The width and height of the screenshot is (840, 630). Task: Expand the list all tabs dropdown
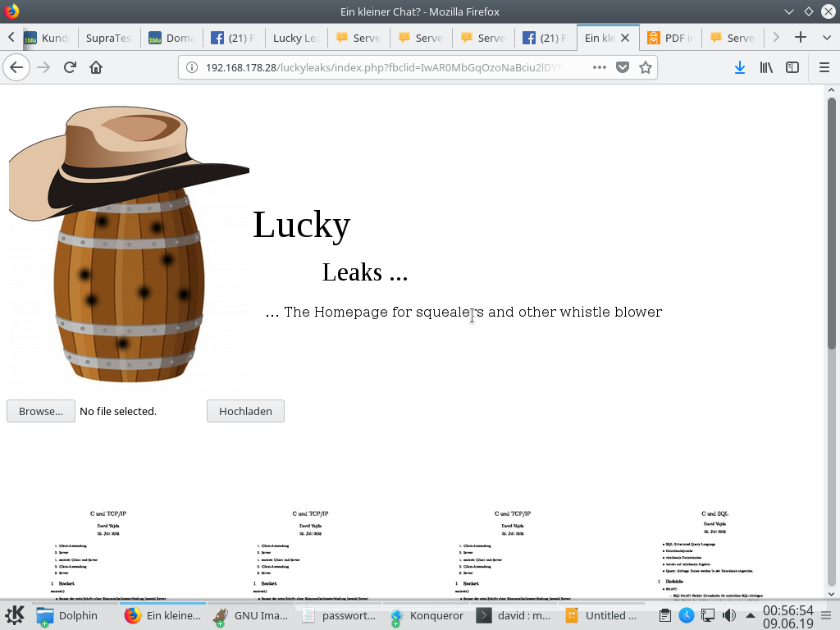(824, 37)
